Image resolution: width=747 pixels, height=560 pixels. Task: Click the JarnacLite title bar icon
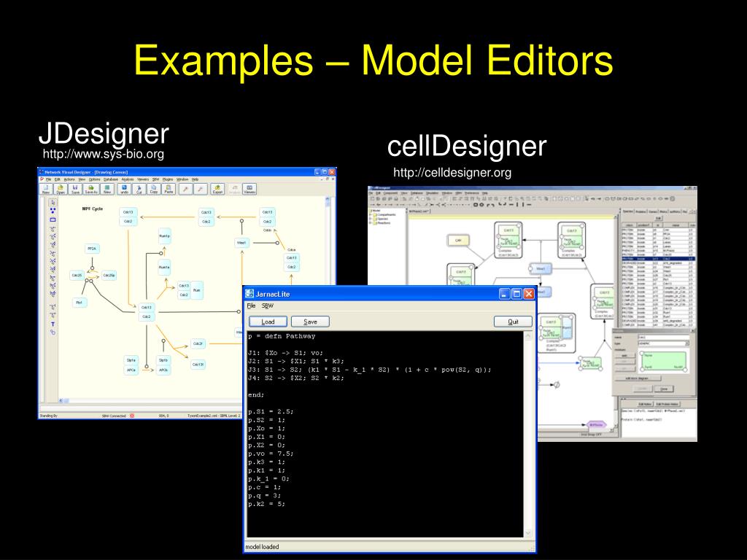249,294
